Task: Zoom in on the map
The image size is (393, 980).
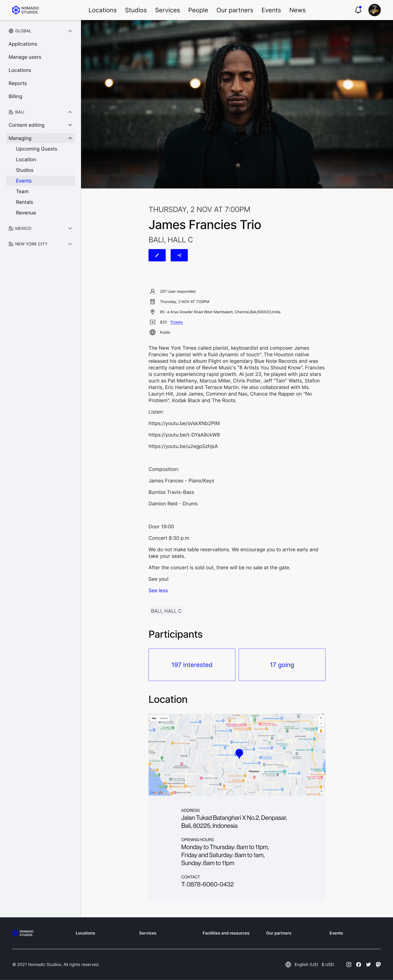Action: coord(321,718)
